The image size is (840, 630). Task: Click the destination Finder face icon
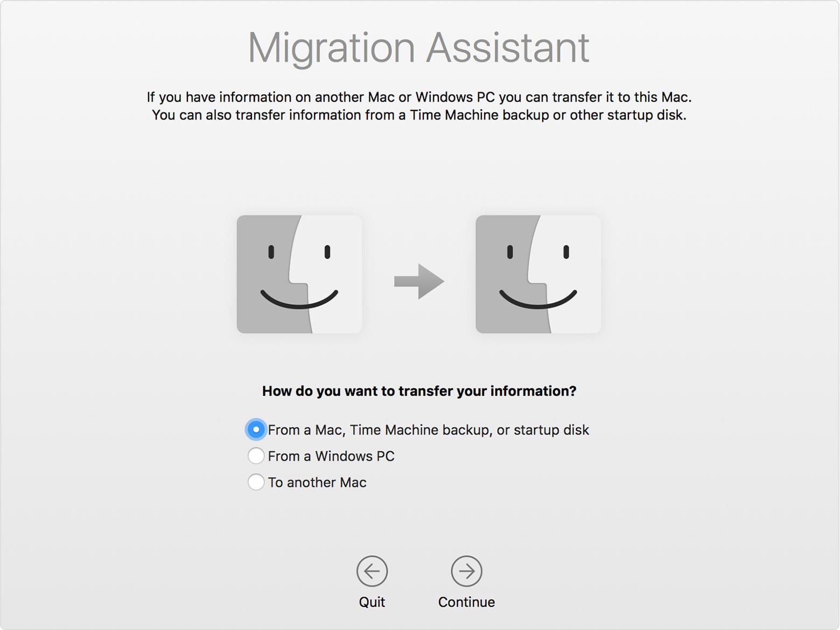[x=538, y=274]
